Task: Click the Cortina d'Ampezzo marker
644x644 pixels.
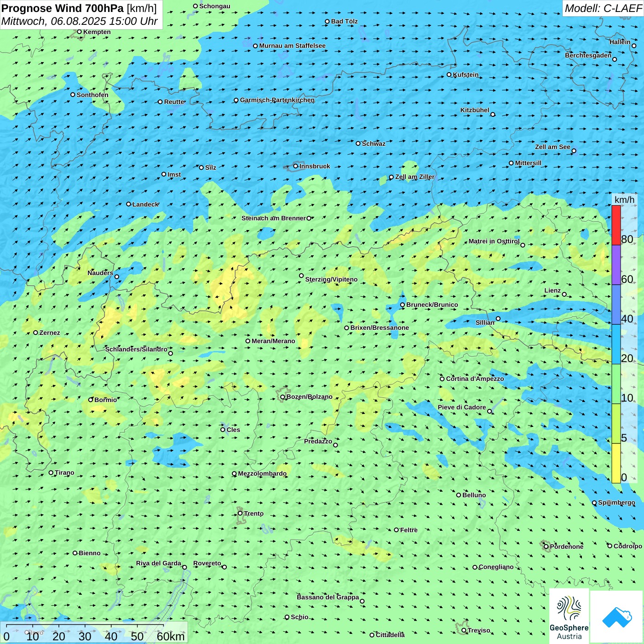Action: click(443, 379)
